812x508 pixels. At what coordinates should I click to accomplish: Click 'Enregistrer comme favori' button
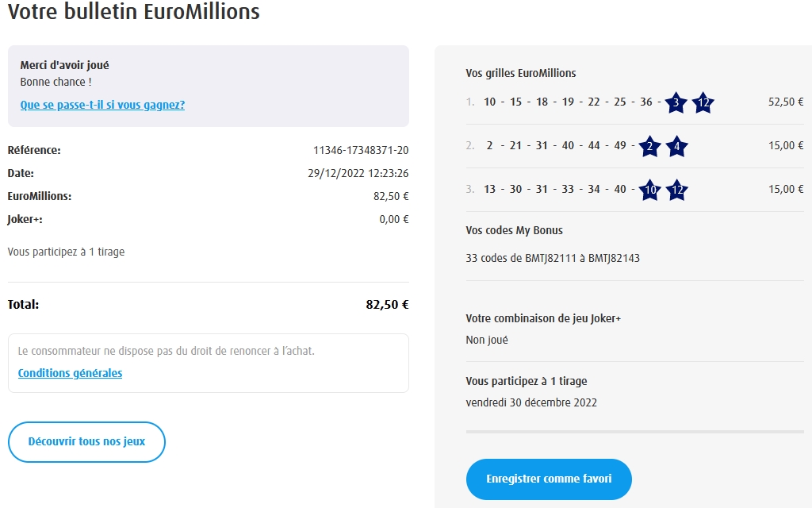point(549,479)
